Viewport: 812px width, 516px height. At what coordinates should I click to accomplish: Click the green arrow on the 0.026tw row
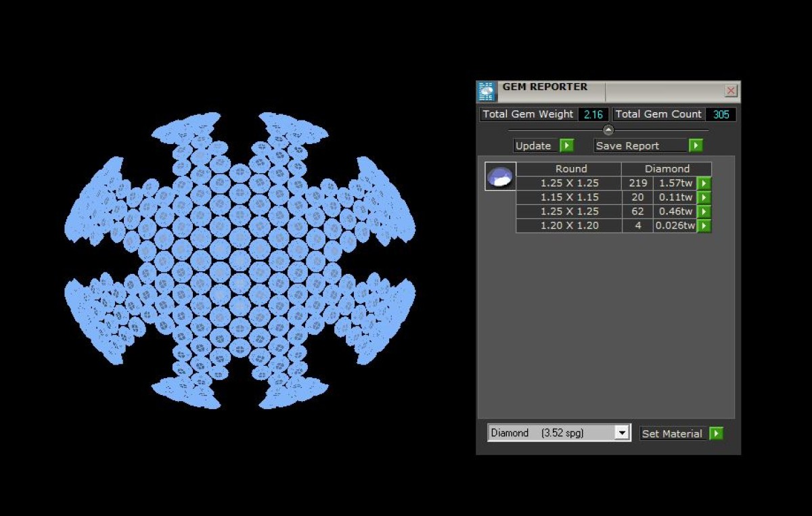coord(704,226)
